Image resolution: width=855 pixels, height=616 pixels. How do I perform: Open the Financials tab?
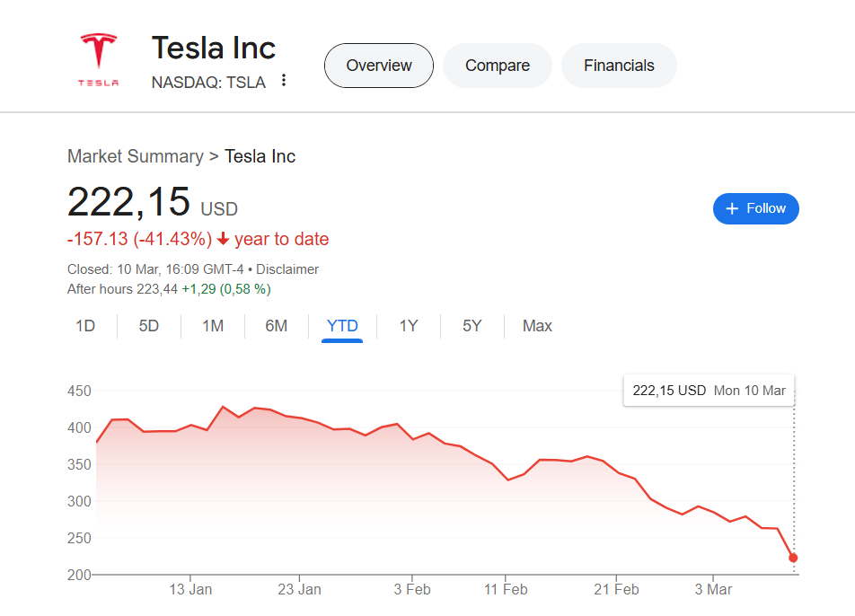point(619,66)
